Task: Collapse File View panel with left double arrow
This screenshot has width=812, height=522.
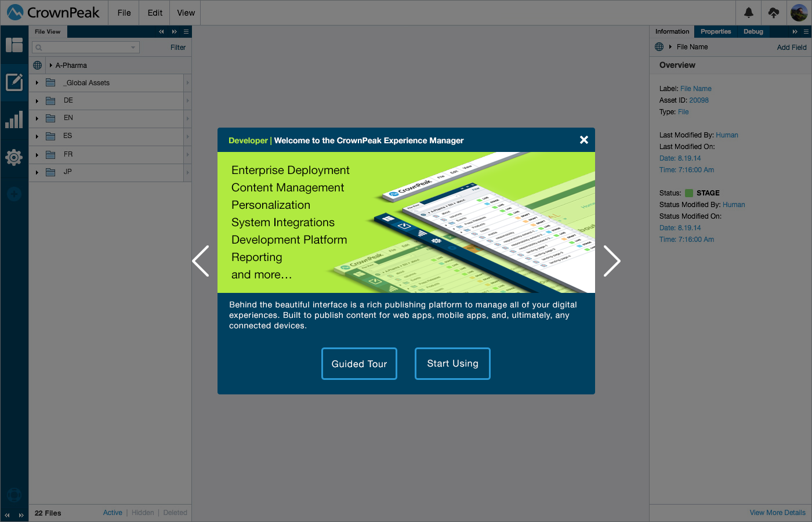Action: coord(161,32)
